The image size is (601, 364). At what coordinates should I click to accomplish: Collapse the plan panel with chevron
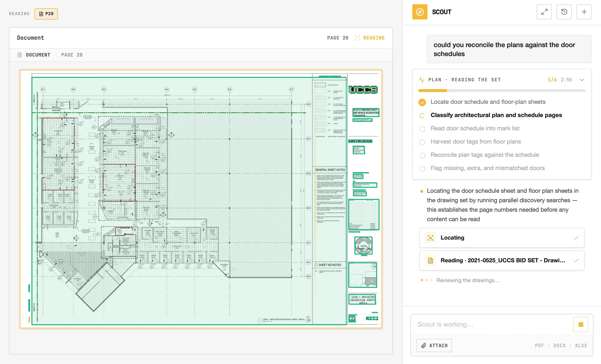click(582, 80)
